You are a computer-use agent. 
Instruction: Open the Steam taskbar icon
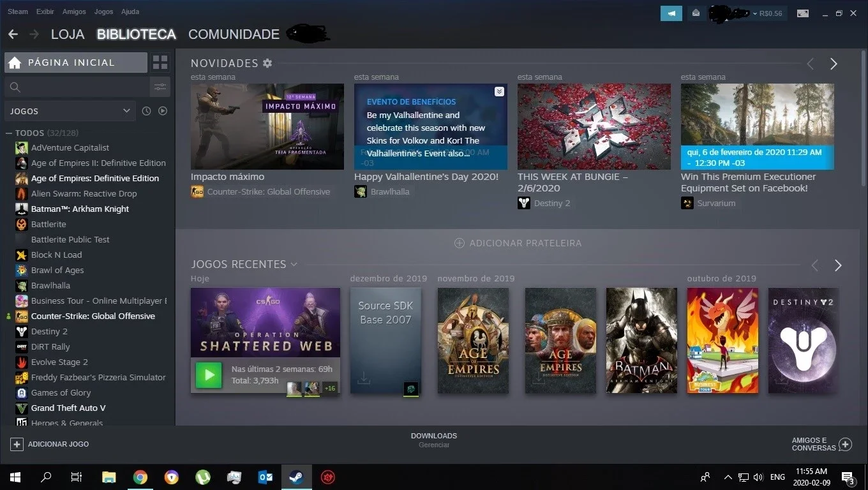297,477
